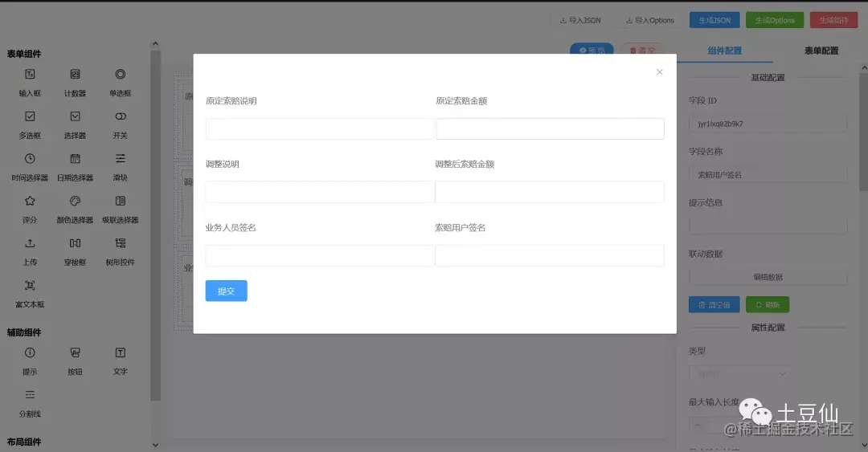Screen dimensions: 868x452
Task: Click the 提示信息 input field
Action: pos(768,226)
